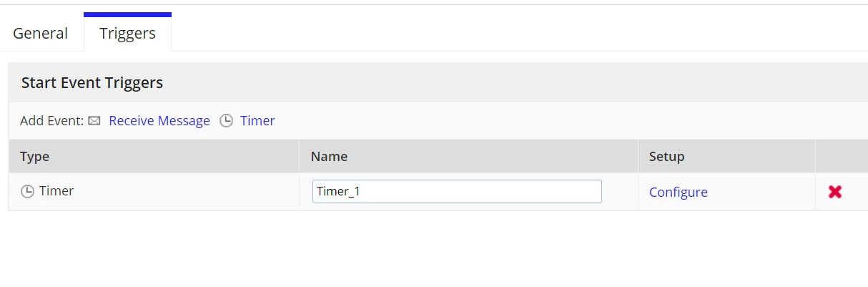Add a Timer event via Timer link

(257, 121)
